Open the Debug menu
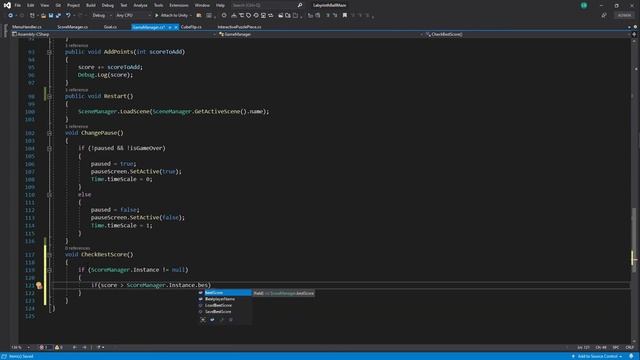 tap(108, 5)
